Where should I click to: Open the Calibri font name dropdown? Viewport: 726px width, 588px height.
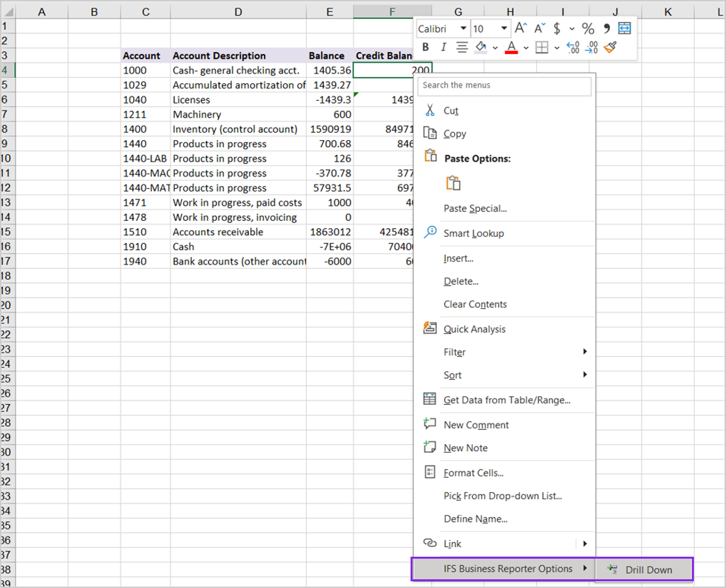pyautogui.click(x=463, y=29)
